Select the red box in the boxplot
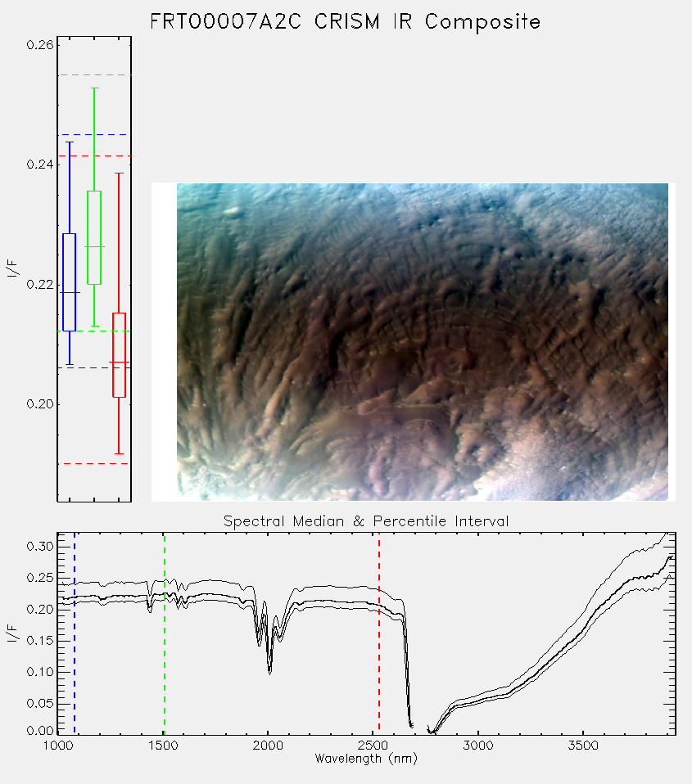692x784 pixels. point(119,355)
